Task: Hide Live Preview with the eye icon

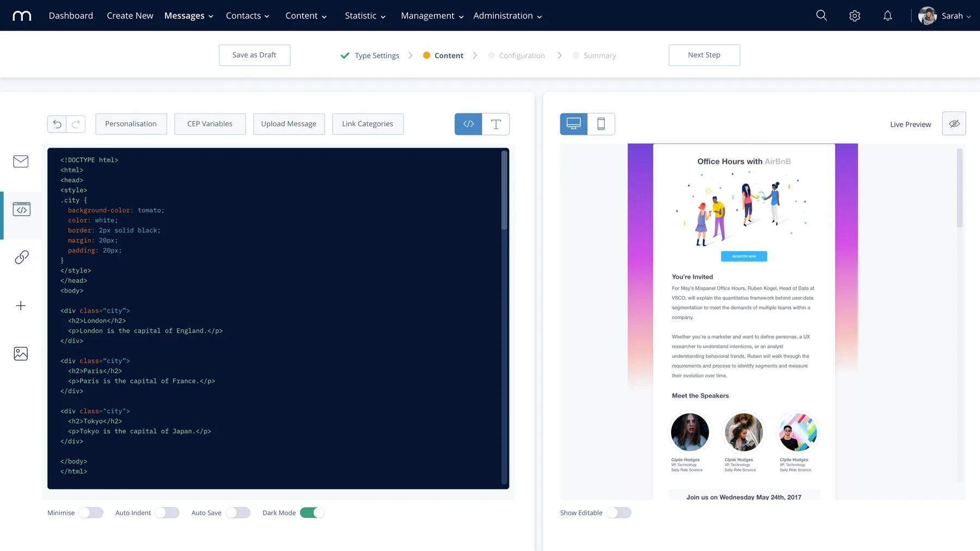Action: click(954, 124)
